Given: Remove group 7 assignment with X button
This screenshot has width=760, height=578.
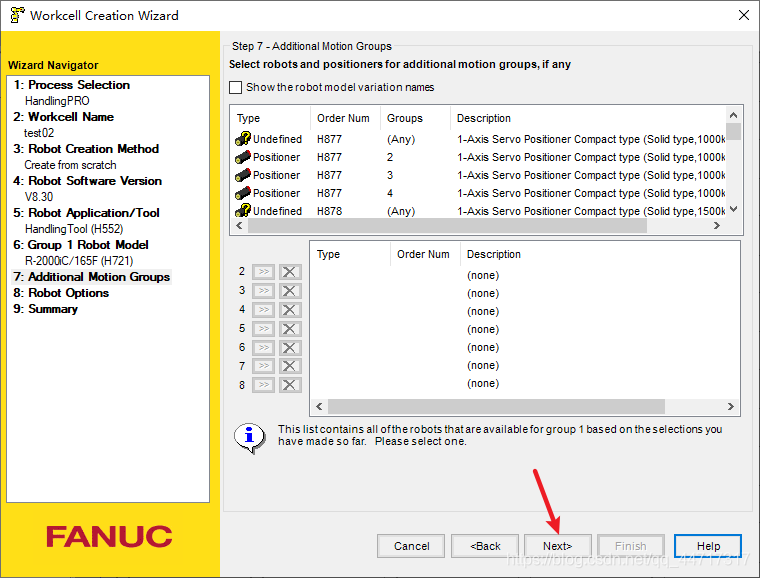Looking at the screenshot, I should pos(290,366).
